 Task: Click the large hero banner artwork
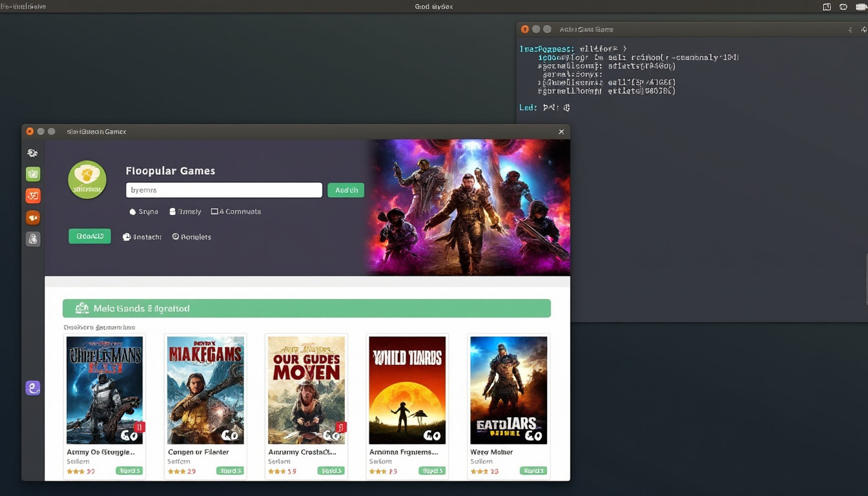470,207
